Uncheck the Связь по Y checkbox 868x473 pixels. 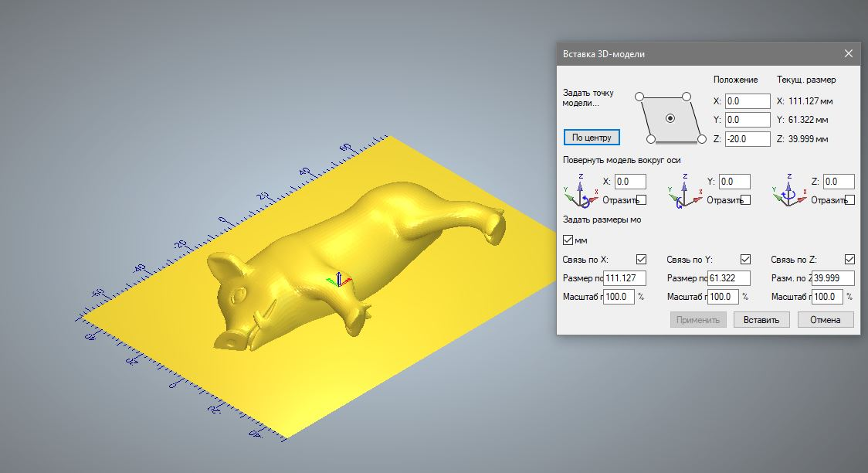pyautogui.click(x=745, y=260)
